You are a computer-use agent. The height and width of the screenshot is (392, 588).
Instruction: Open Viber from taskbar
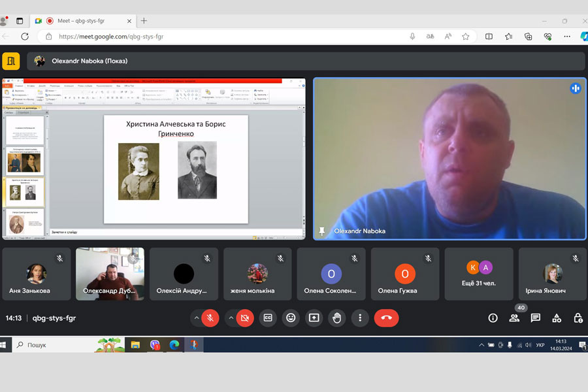(155, 345)
